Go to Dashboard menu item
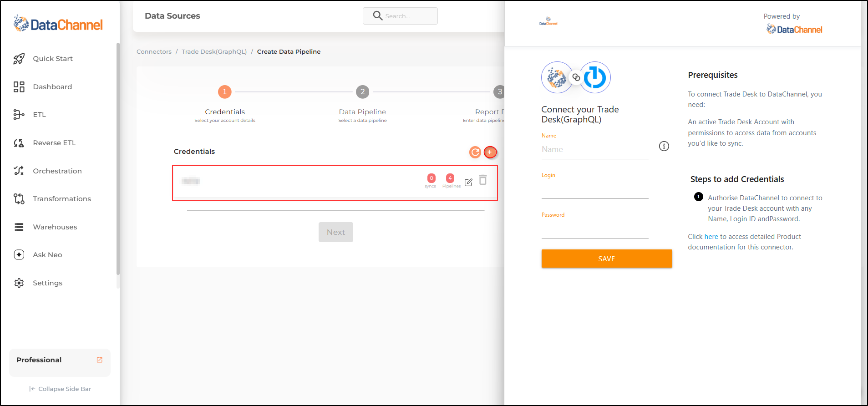The image size is (868, 406). [x=52, y=87]
